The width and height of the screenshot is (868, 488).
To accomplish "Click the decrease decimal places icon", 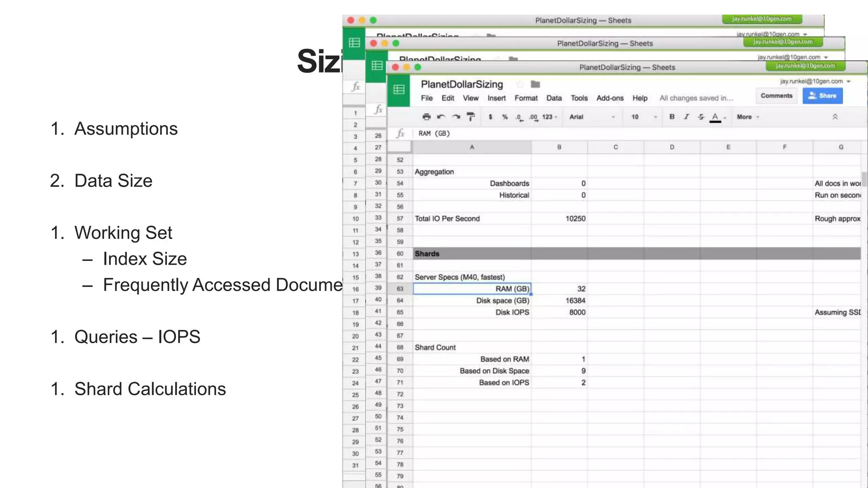I will (519, 117).
